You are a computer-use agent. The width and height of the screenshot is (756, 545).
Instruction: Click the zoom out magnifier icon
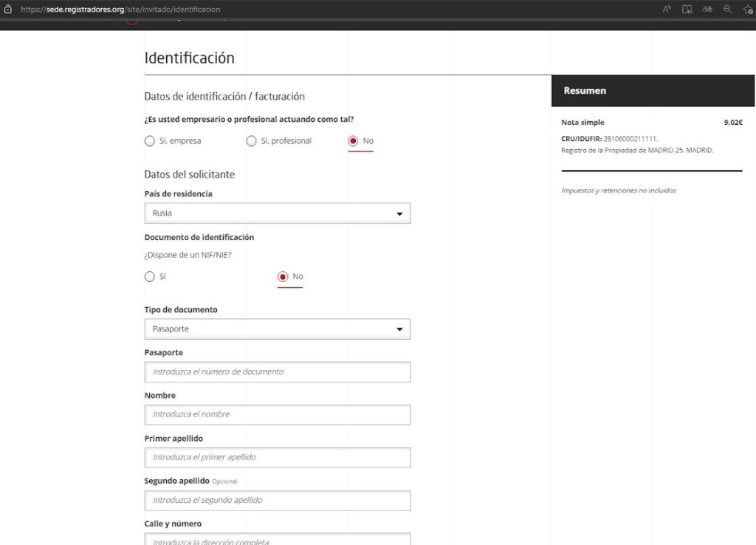[727, 9]
